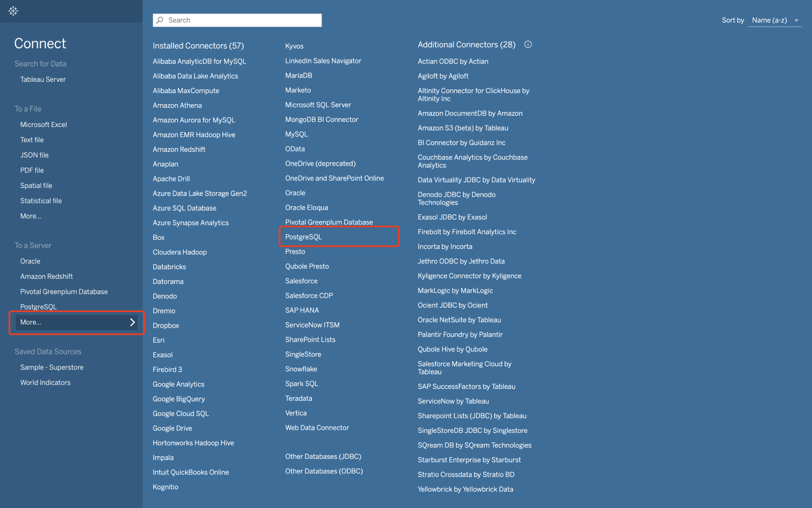The image size is (812, 508).
Task: Select Text file connection
Action: pos(32,140)
